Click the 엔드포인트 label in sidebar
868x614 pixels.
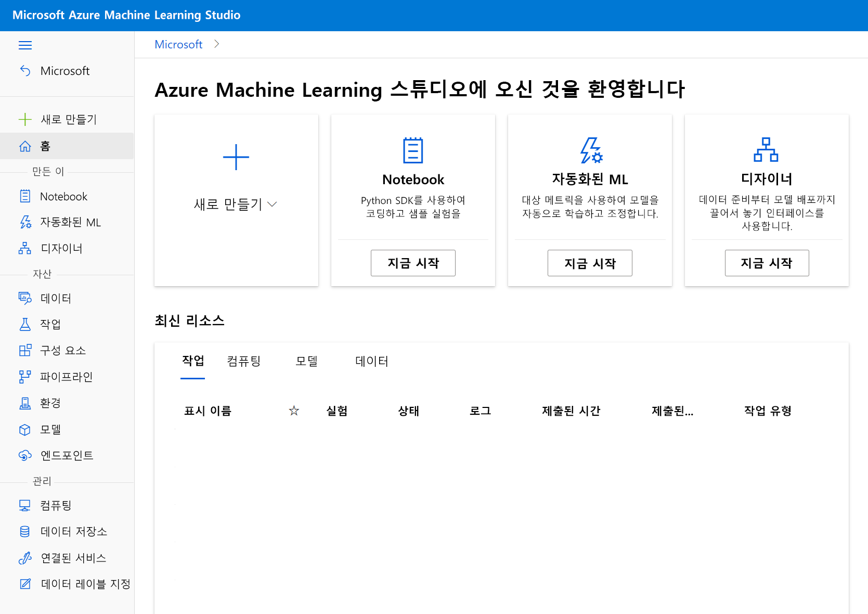pyautogui.click(x=67, y=455)
